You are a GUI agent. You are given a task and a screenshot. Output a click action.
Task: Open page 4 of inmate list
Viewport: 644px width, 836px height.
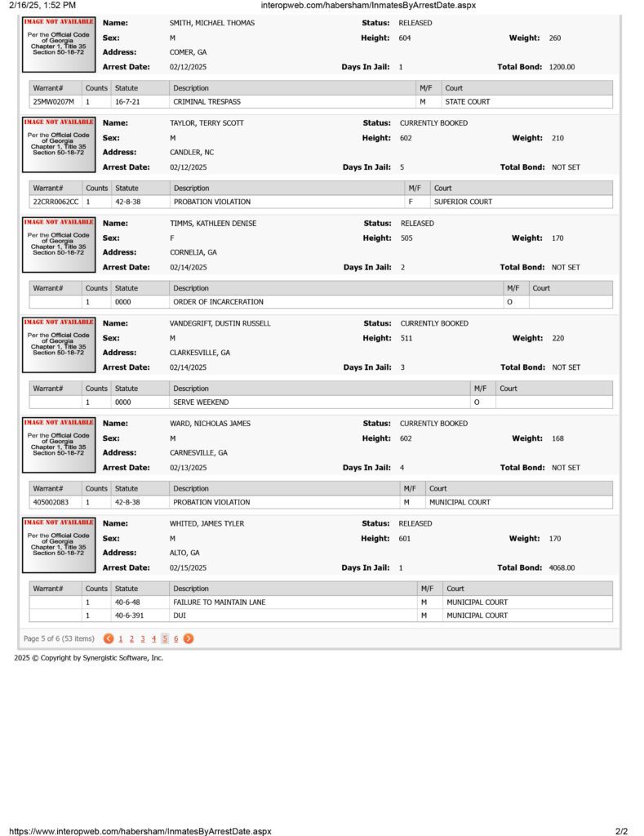(153, 638)
